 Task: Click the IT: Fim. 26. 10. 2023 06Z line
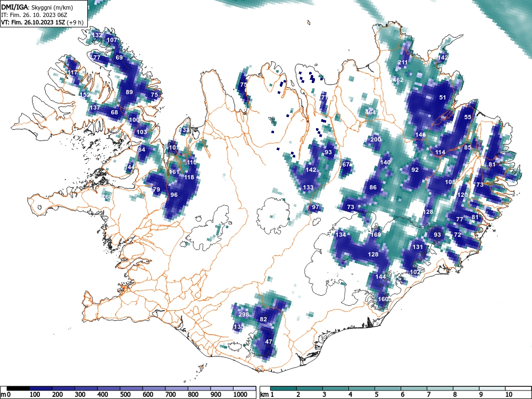(34, 15)
